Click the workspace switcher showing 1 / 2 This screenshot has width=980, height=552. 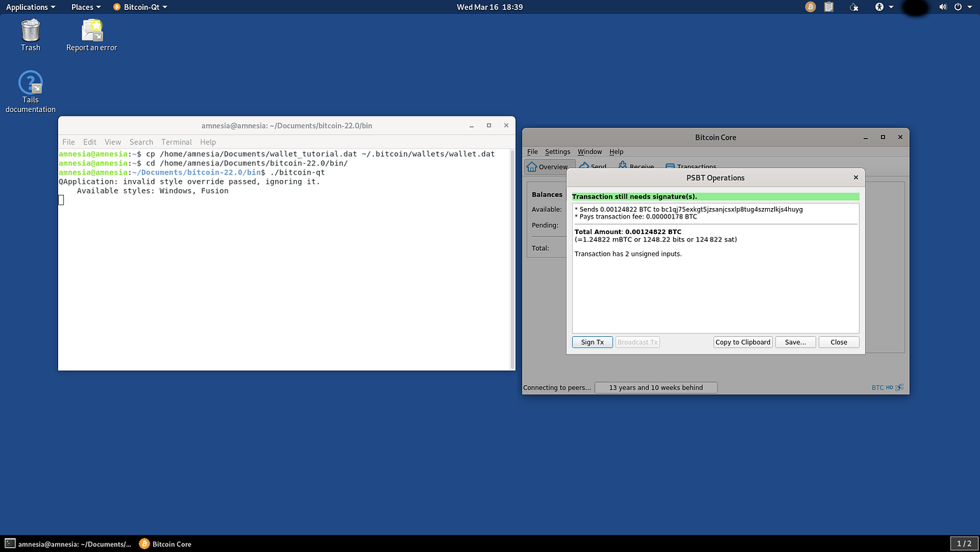coord(963,544)
